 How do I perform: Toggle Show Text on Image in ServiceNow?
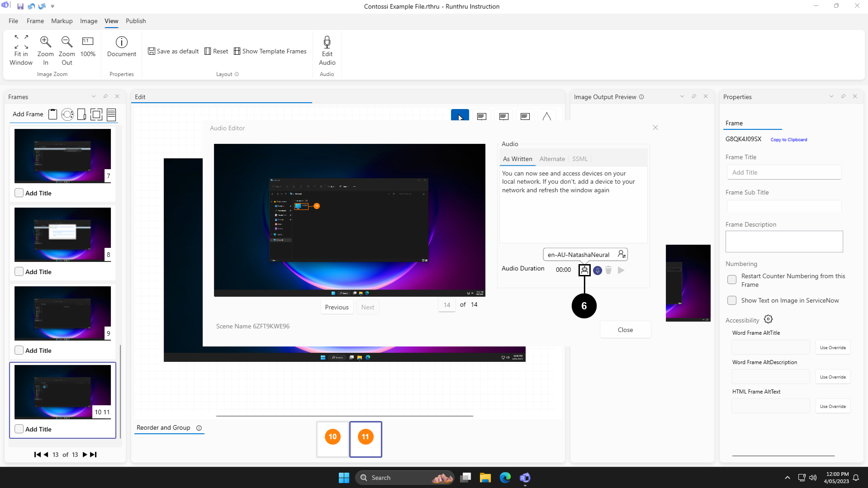pyautogui.click(x=731, y=300)
